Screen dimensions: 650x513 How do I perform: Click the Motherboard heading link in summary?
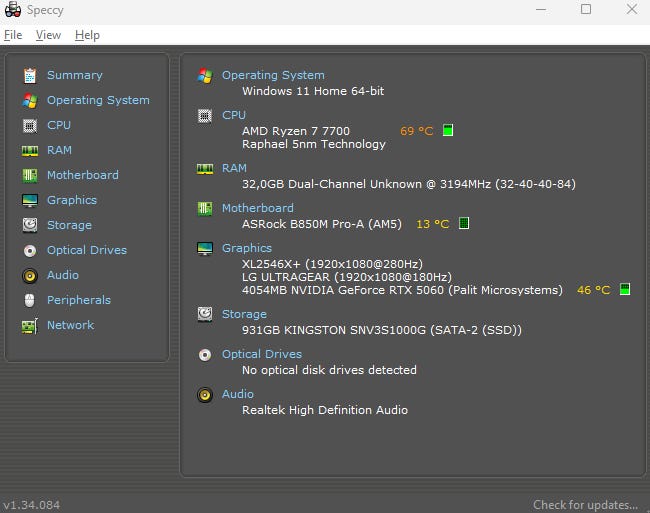[x=258, y=208]
